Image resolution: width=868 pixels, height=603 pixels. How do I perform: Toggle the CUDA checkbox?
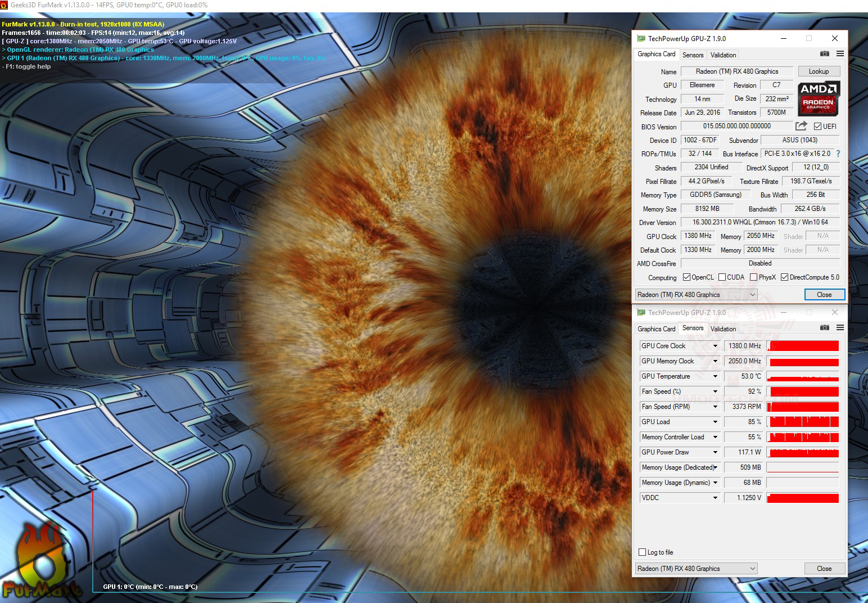722,277
